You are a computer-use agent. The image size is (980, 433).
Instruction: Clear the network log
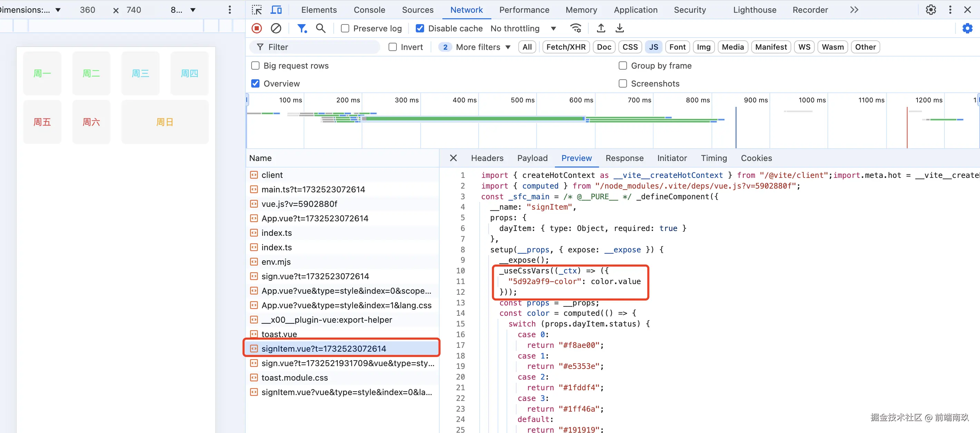[x=276, y=29]
